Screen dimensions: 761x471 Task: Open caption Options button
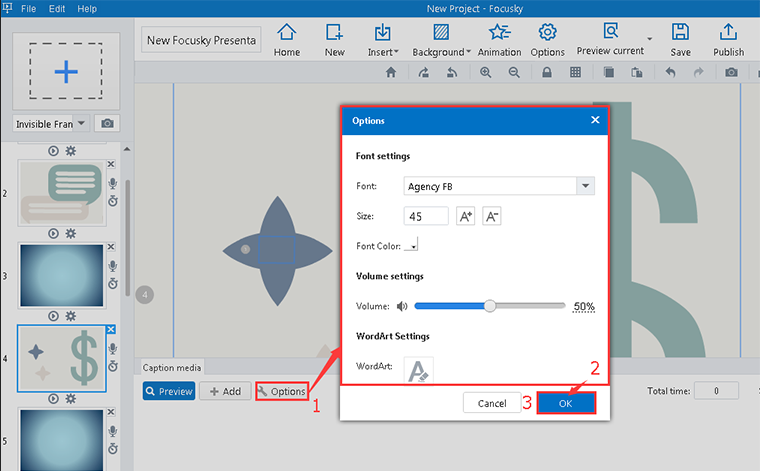click(x=281, y=391)
